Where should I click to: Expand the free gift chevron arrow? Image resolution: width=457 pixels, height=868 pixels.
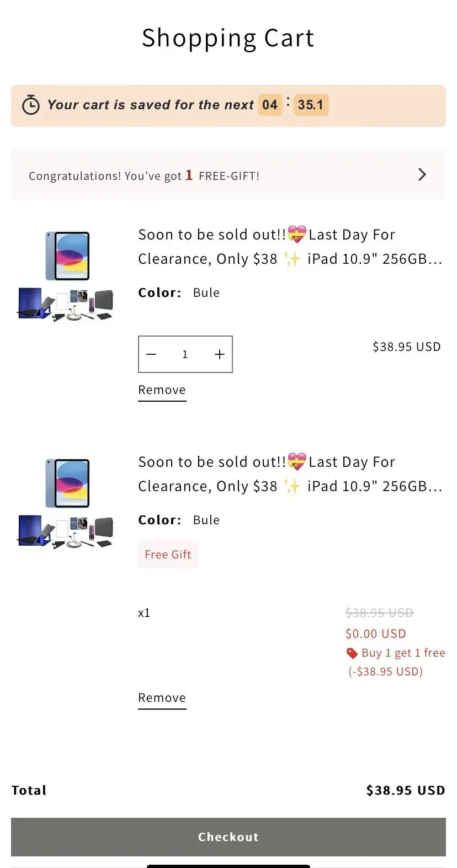click(422, 174)
